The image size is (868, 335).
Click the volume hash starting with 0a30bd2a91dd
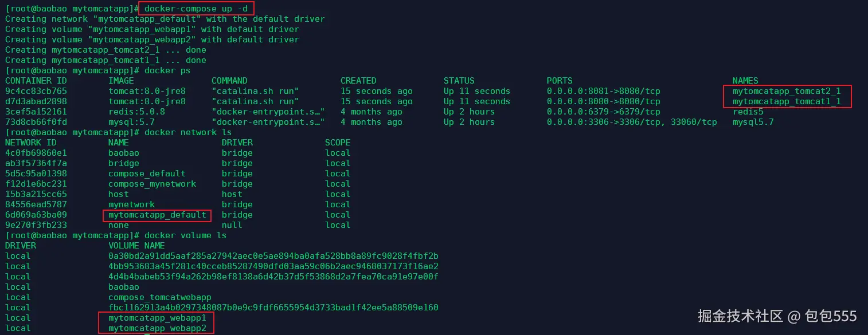[273, 256]
